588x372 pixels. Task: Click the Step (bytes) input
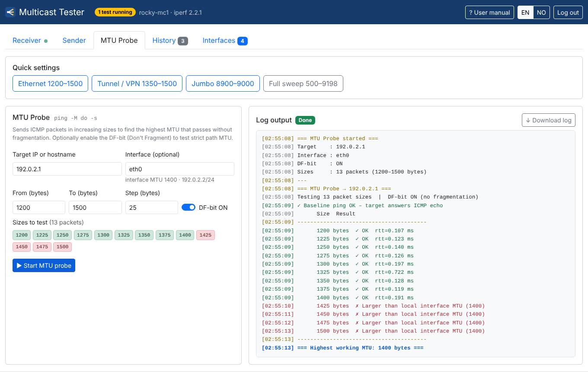tap(152, 207)
